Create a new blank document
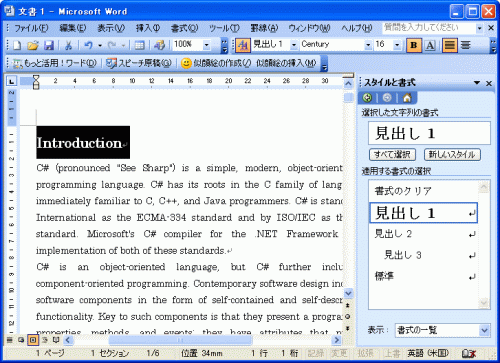500x363 pixels. (x=17, y=45)
